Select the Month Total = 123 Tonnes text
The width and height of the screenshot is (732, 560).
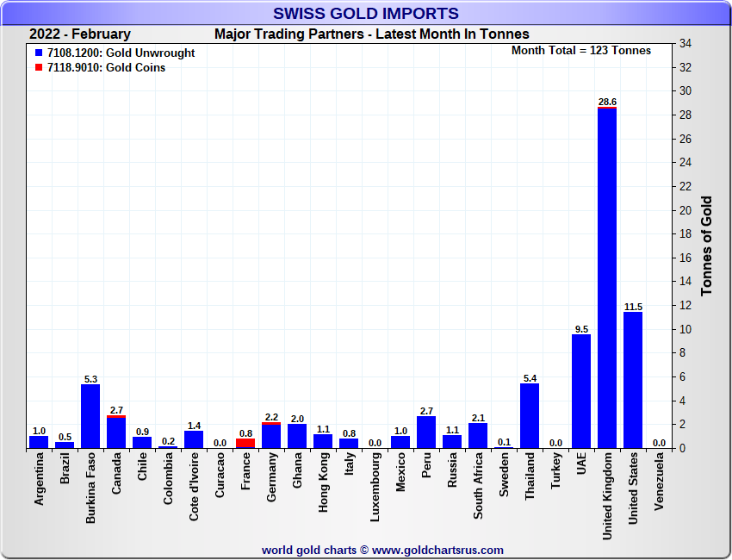pyautogui.click(x=581, y=51)
